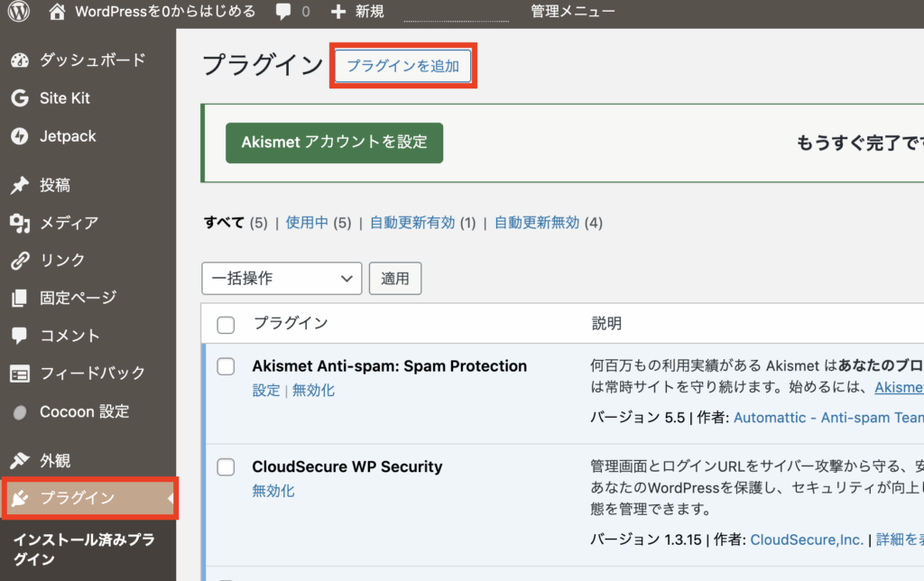The image size is (924, 581).
Task: Open the 一括操作 bulk actions dropdown
Action: click(x=282, y=278)
